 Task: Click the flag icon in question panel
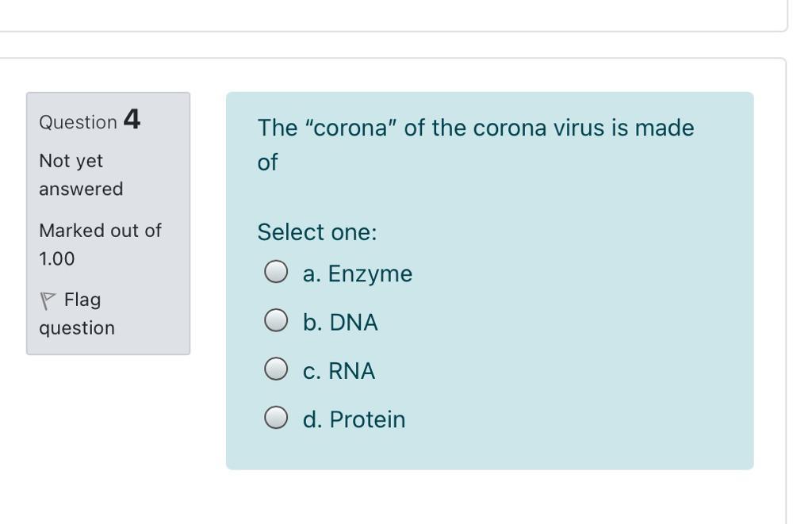(x=48, y=300)
